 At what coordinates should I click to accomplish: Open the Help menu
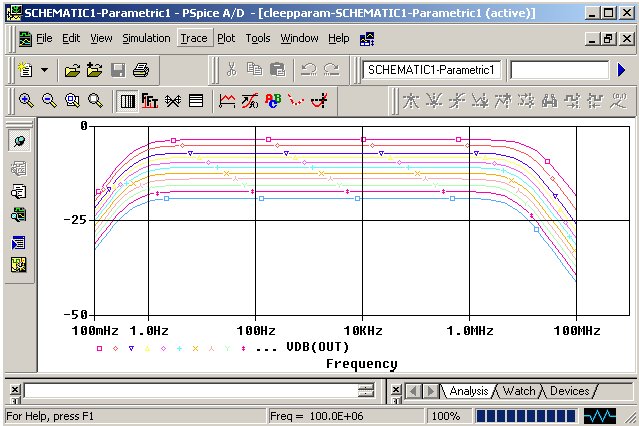[339, 38]
